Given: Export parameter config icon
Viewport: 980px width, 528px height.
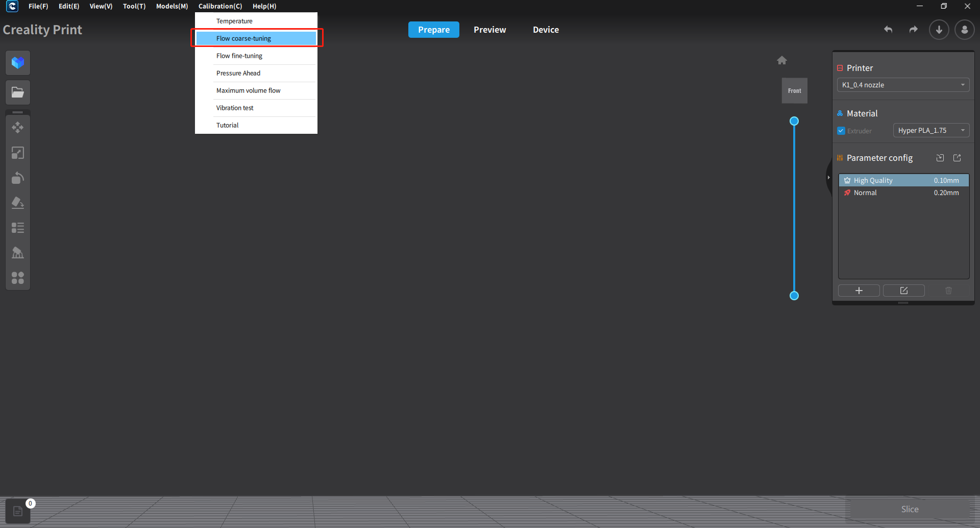Looking at the screenshot, I should tap(957, 158).
